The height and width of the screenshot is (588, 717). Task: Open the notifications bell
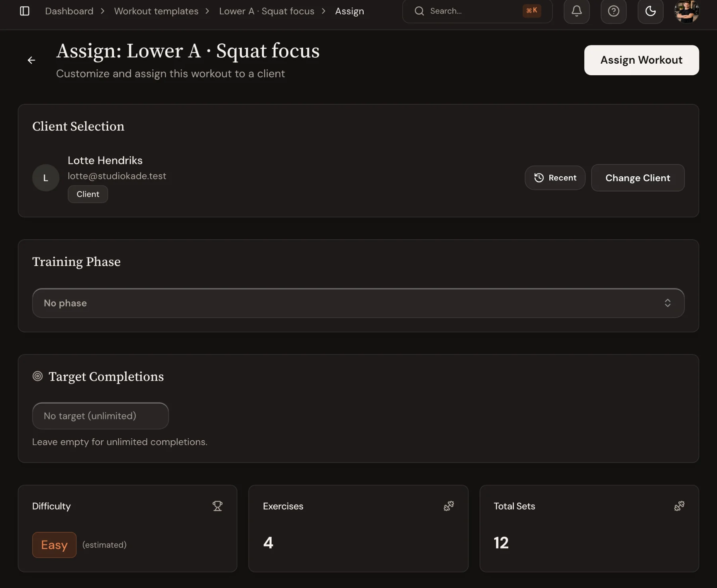tap(576, 11)
